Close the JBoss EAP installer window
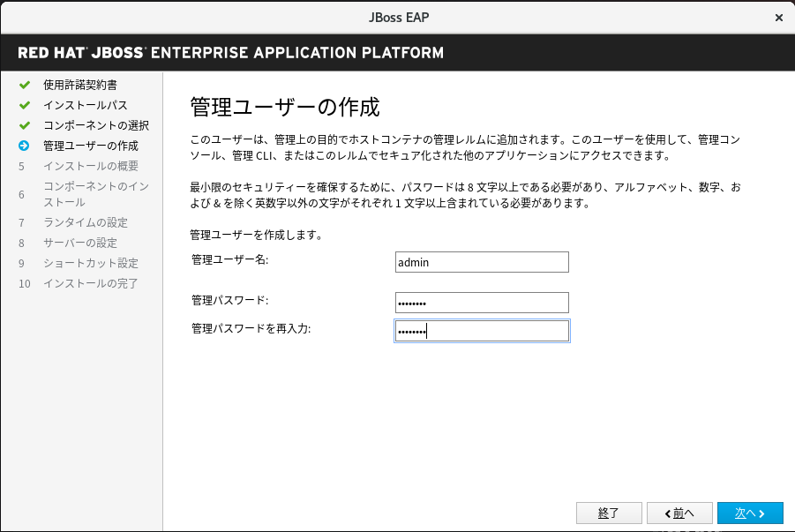The width and height of the screenshot is (795, 532). (x=779, y=18)
